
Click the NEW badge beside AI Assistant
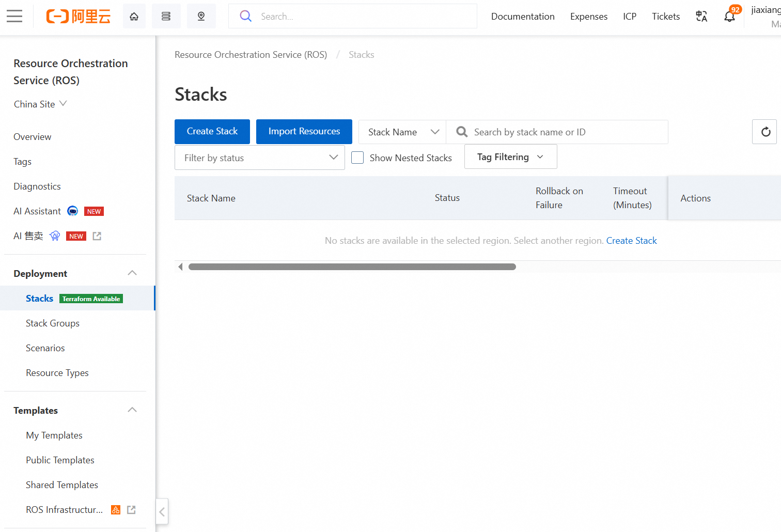coord(94,211)
